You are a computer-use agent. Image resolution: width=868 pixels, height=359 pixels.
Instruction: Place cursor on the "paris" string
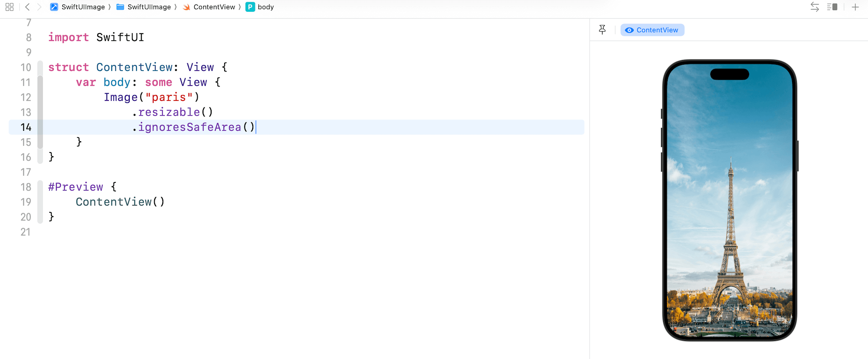[169, 97]
